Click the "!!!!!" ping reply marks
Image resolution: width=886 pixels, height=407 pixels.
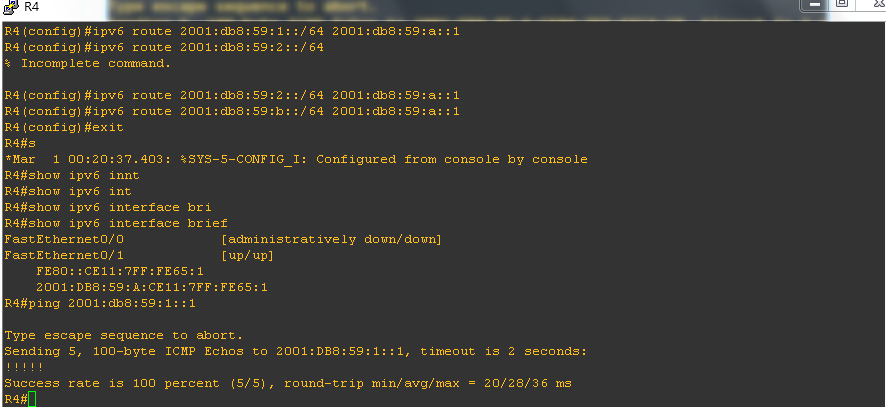[x=24, y=367]
